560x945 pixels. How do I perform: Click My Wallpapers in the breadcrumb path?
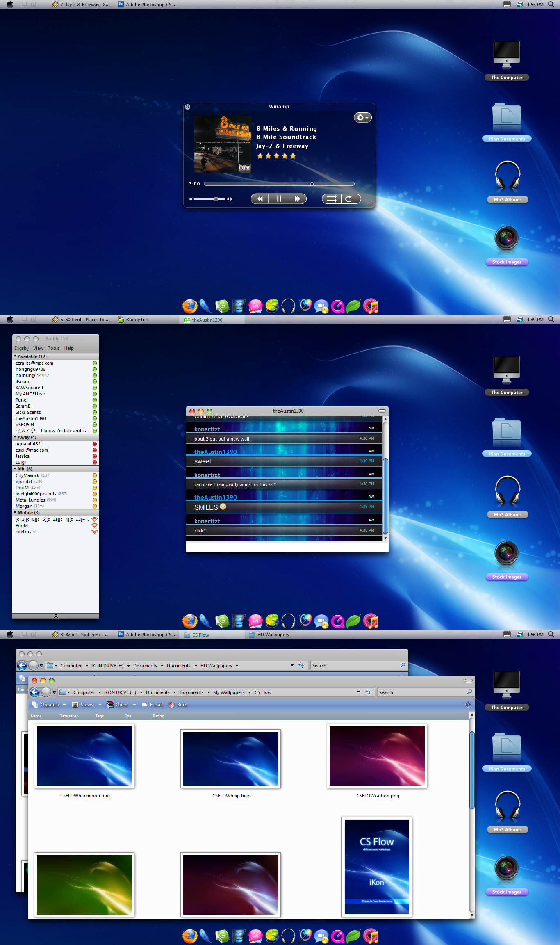pos(228,692)
